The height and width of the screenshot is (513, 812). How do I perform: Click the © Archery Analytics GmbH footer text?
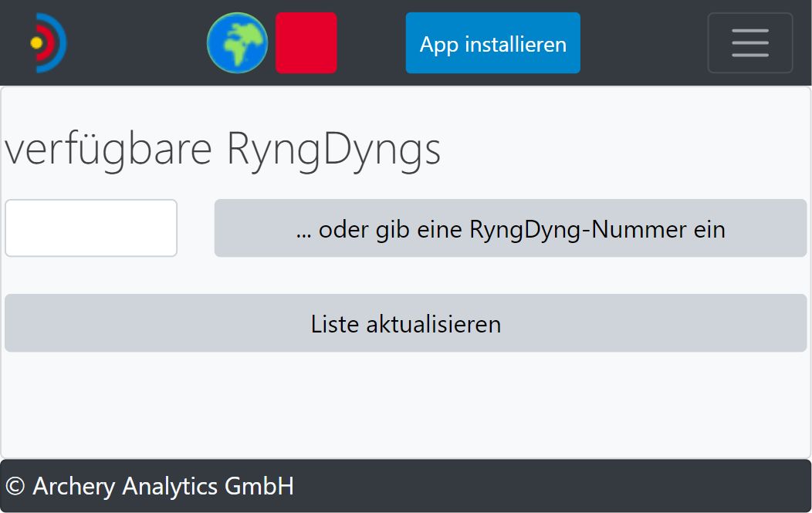pyautogui.click(x=150, y=487)
